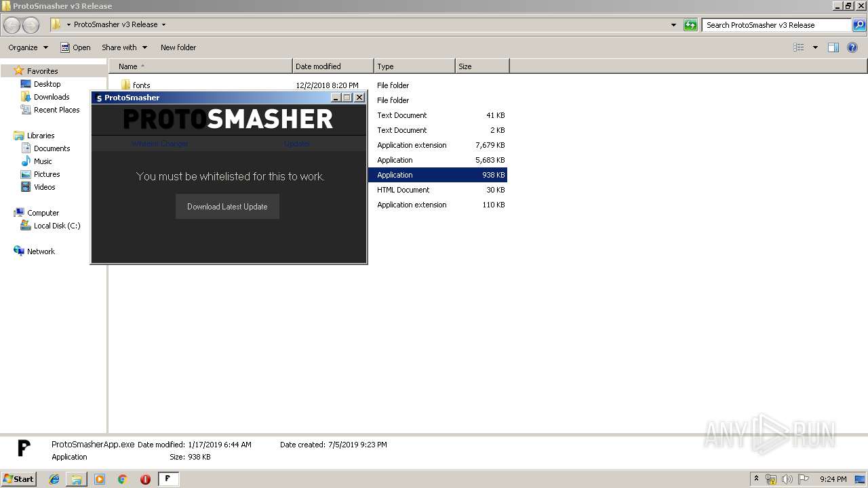
Task: Click the fonts folder icon
Action: point(125,85)
